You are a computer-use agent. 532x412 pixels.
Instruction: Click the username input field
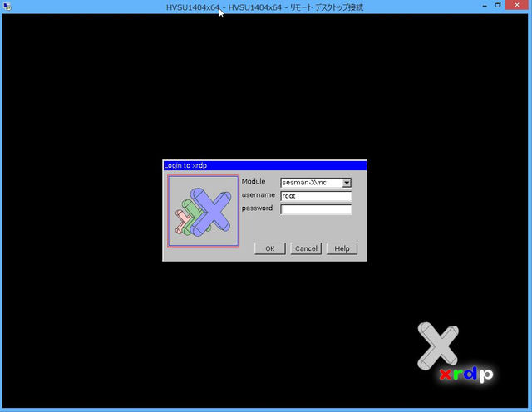[316, 196]
